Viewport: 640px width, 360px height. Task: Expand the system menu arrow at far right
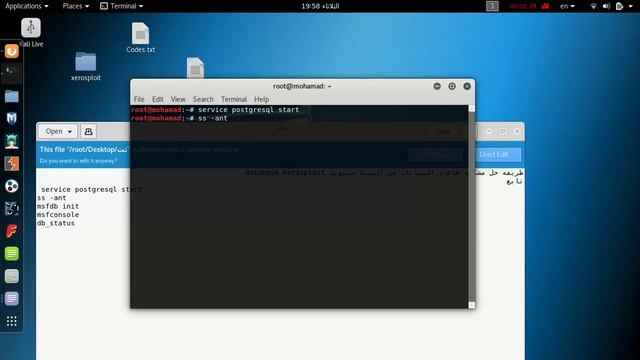(630, 6)
